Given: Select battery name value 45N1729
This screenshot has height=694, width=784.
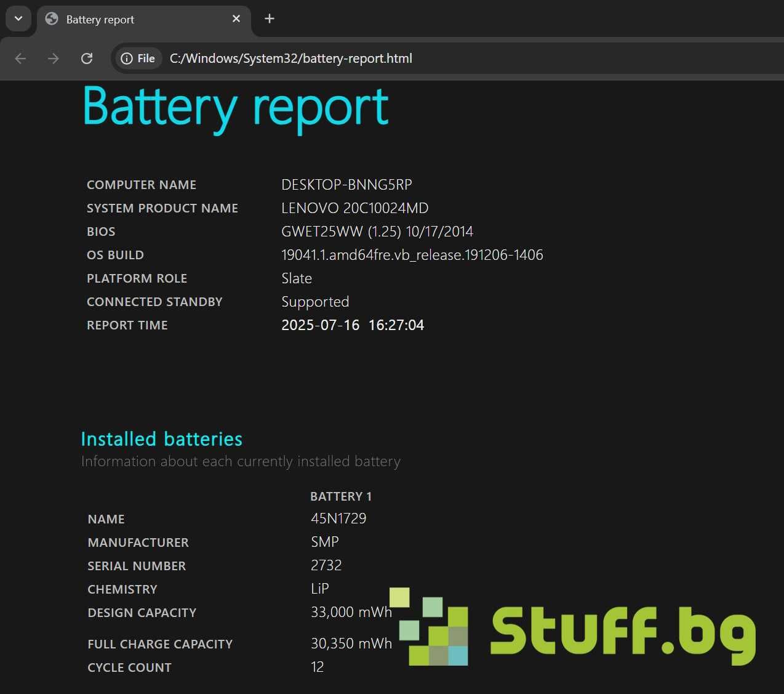Looking at the screenshot, I should [x=338, y=518].
